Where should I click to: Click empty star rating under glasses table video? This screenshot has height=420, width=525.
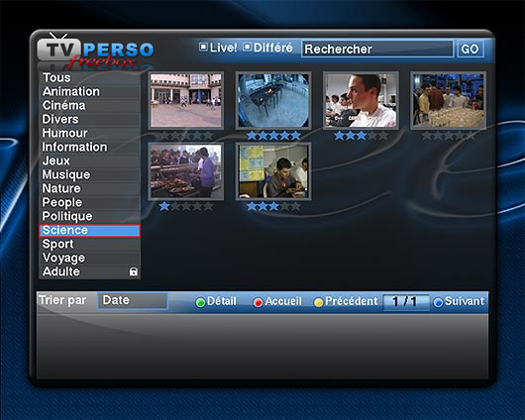point(449,136)
